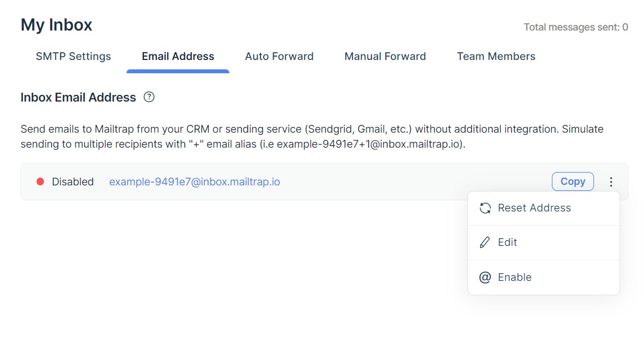
Task: Go to the Manual Forward tab
Action: (x=385, y=56)
